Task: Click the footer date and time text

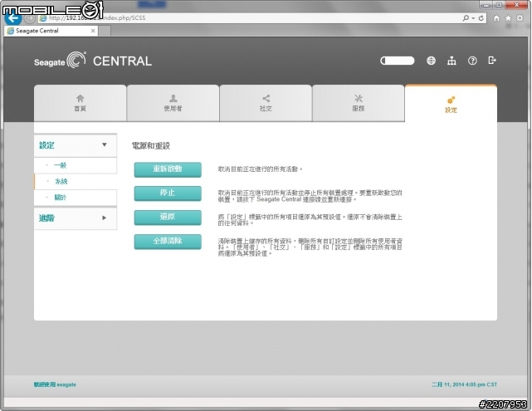Action: [464, 384]
